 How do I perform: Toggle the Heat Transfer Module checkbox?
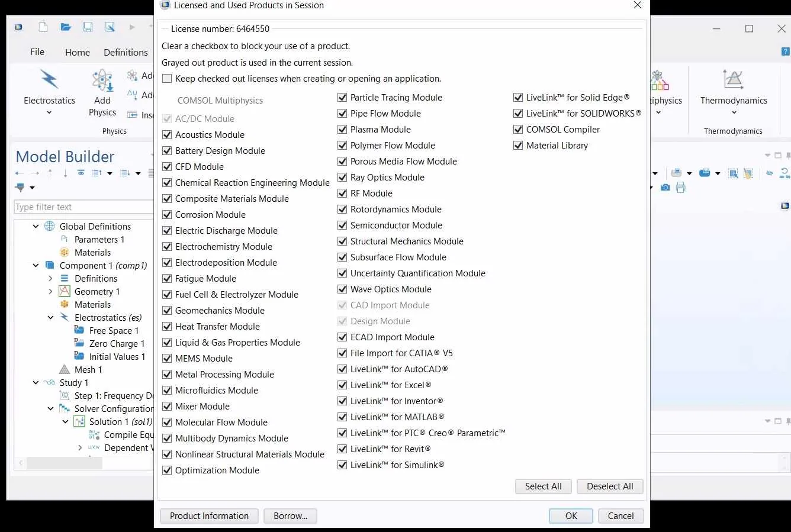point(167,327)
